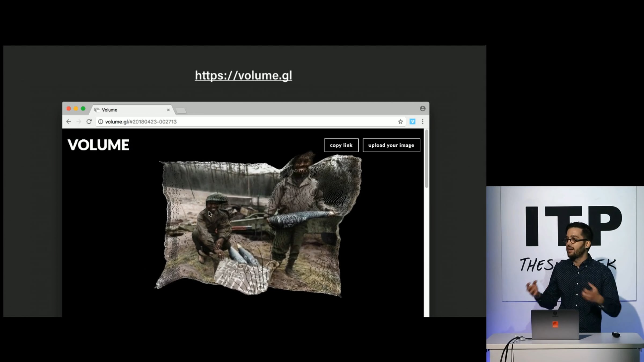Click the site info icon in address bar
Screen dimensions: 644x362
[100, 122]
